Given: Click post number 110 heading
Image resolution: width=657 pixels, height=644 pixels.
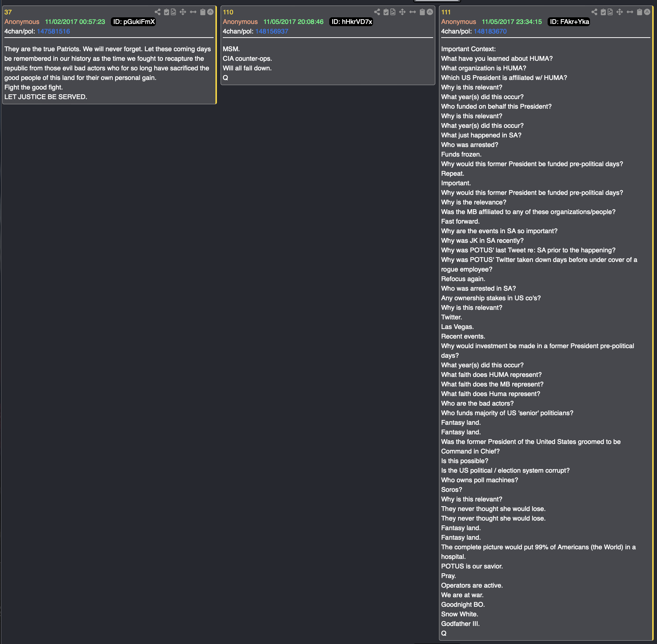Looking at the screenshot, I should click(228, 12).
